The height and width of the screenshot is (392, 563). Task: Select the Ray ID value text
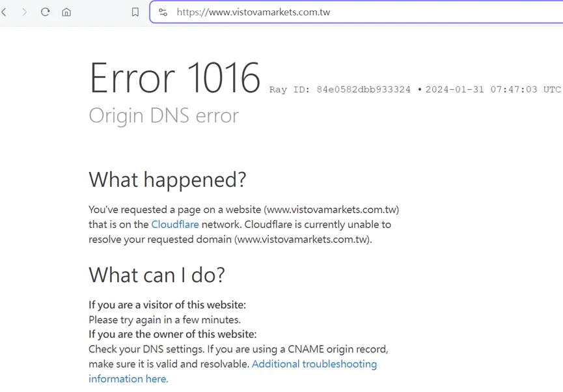click(x=363, y=89)
